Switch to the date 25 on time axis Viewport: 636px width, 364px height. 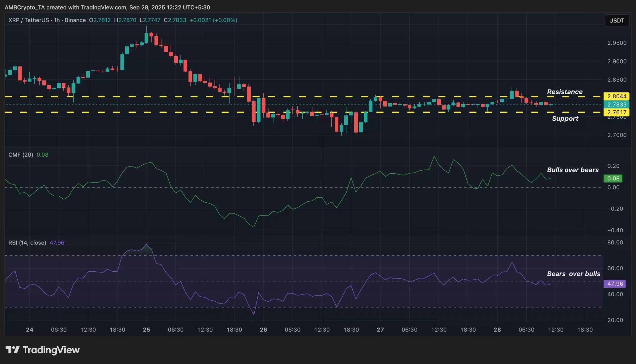coord(146,329)
